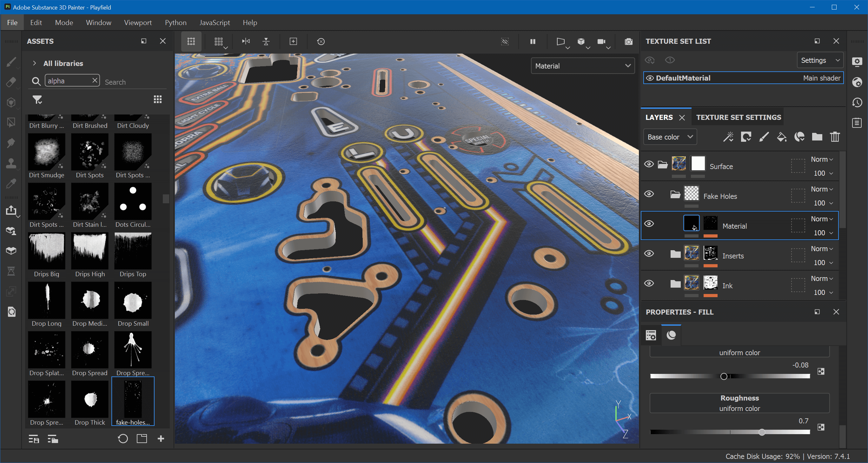868x463 pixels.
Task: Collapse the Fake Holes folder
Action: (675, 194)
